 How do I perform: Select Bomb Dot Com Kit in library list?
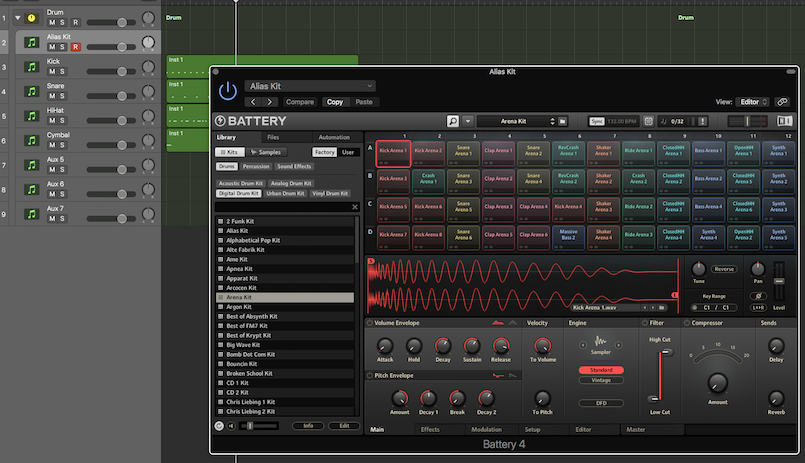(x=285, y=354)
